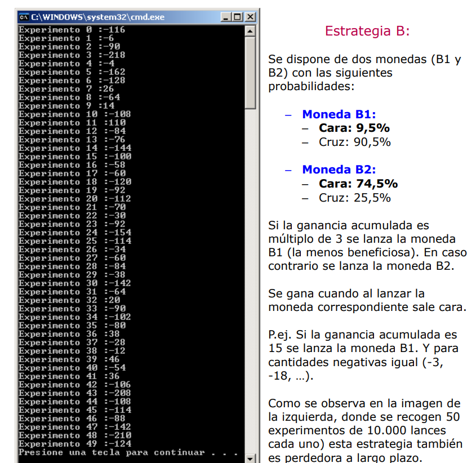This screenshot has width=476, height=463.
Task: Click the line 'Experimento 18 :-120'
Action: (x=75, y=182)
